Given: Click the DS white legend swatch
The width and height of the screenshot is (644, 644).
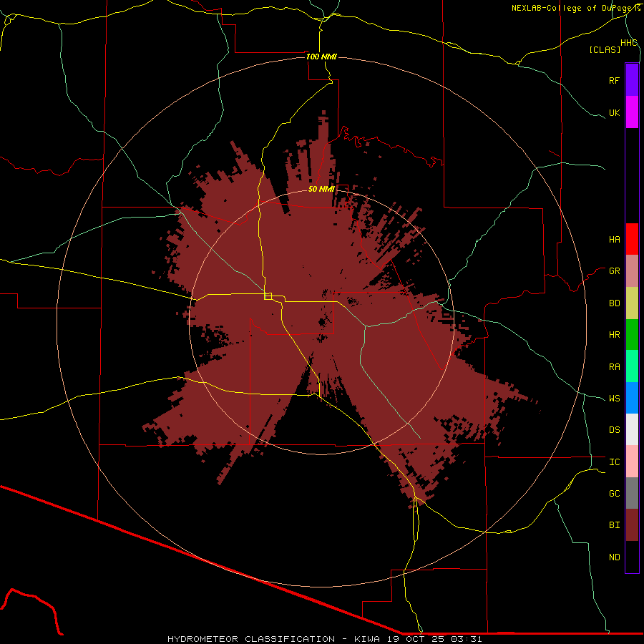Looking at the screenshot, I should [x=632, y=429].
